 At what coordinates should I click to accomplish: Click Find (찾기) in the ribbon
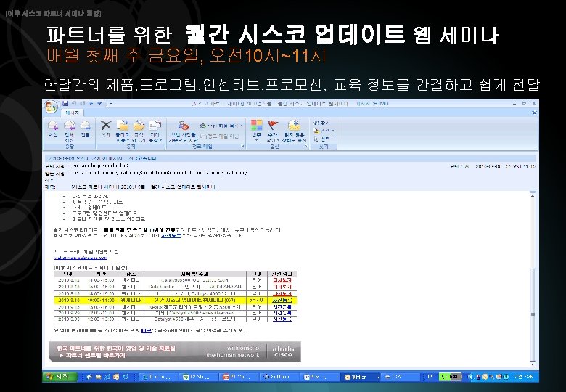[x=321, y=123]
